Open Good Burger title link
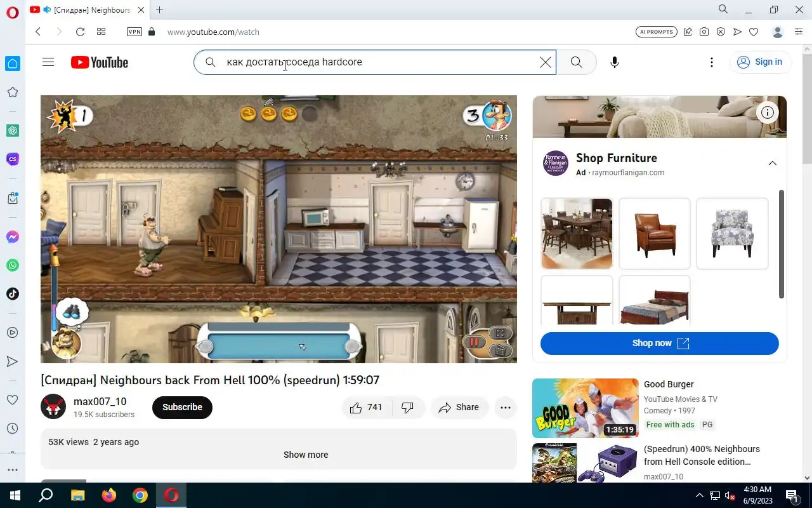 (669, 384)
